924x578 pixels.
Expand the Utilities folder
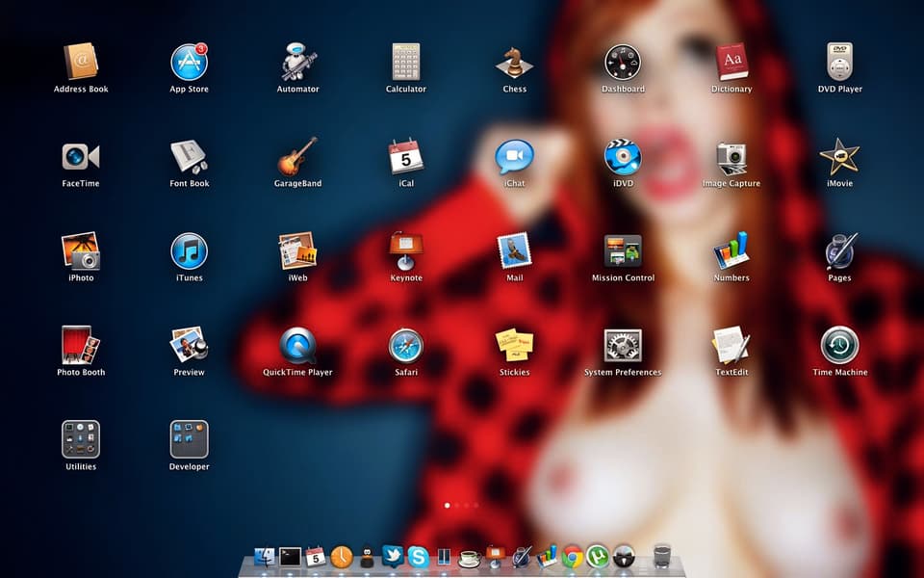coord(81,439)
